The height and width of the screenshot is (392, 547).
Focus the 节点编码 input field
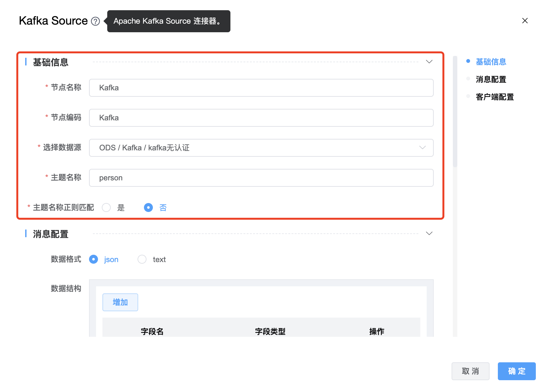261,118
